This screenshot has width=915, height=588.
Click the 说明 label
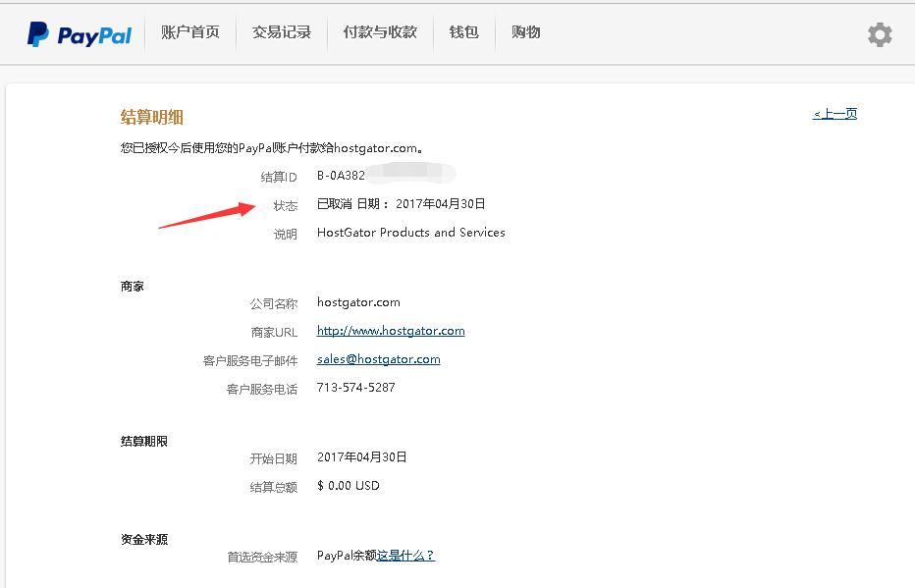coord(286,234)
